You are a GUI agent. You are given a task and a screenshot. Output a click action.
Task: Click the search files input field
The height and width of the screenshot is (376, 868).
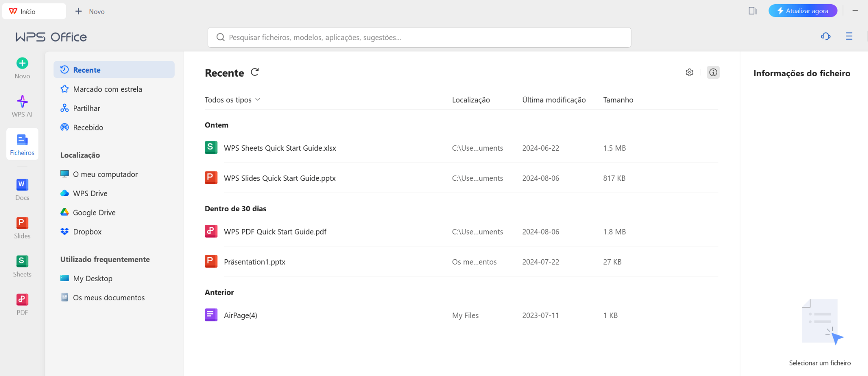tap(419, 38)
